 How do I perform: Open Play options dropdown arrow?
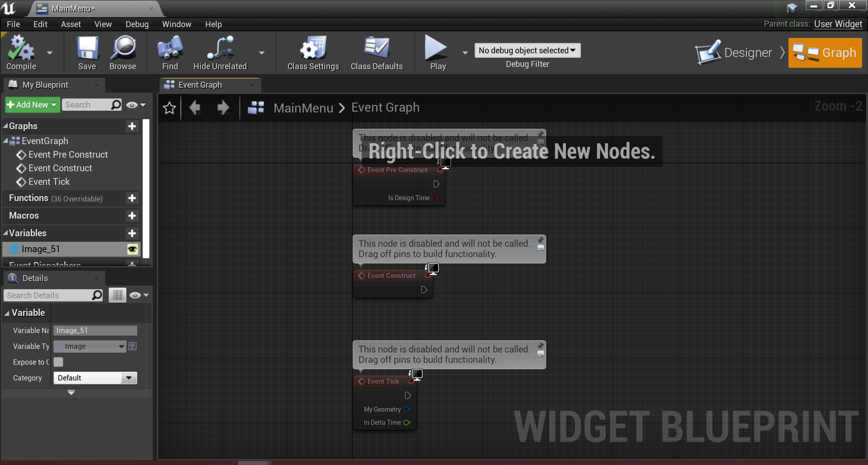465,53
